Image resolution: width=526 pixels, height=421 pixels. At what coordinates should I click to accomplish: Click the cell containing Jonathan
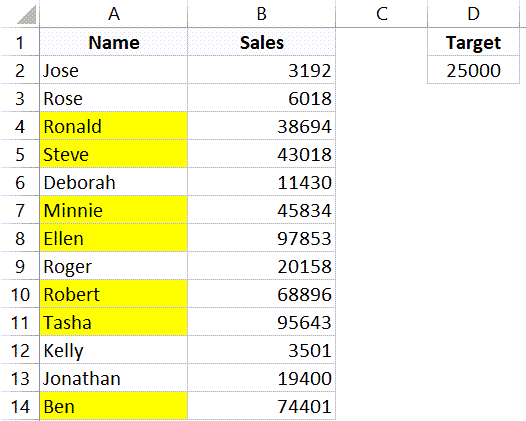pyautogui.click(x=114, y=378)
